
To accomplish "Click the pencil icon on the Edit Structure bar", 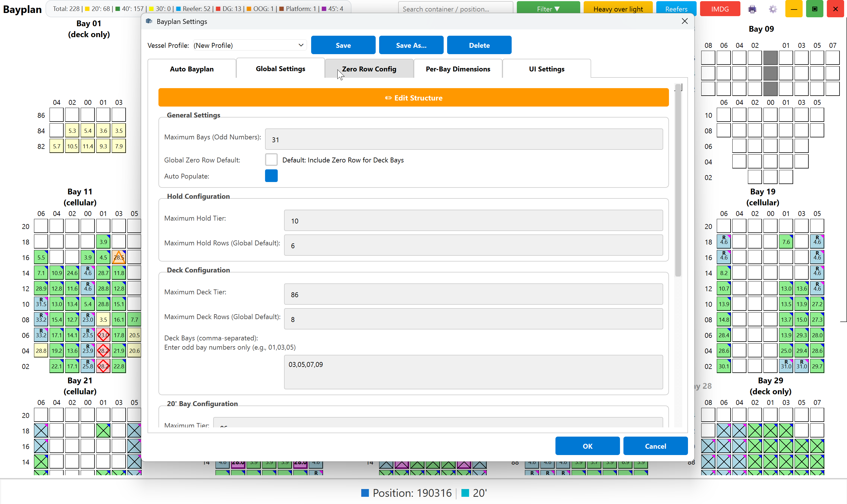I will coord(388,98).
